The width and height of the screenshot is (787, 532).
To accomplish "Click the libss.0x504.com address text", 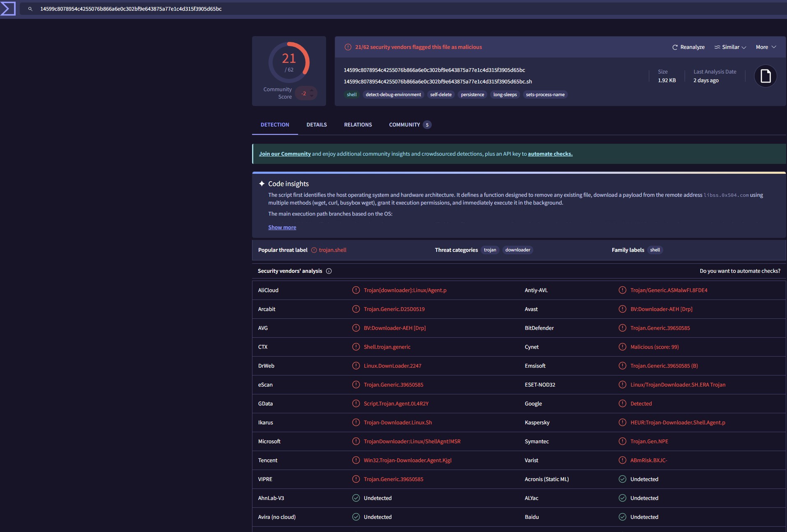I will pos(726,195).
